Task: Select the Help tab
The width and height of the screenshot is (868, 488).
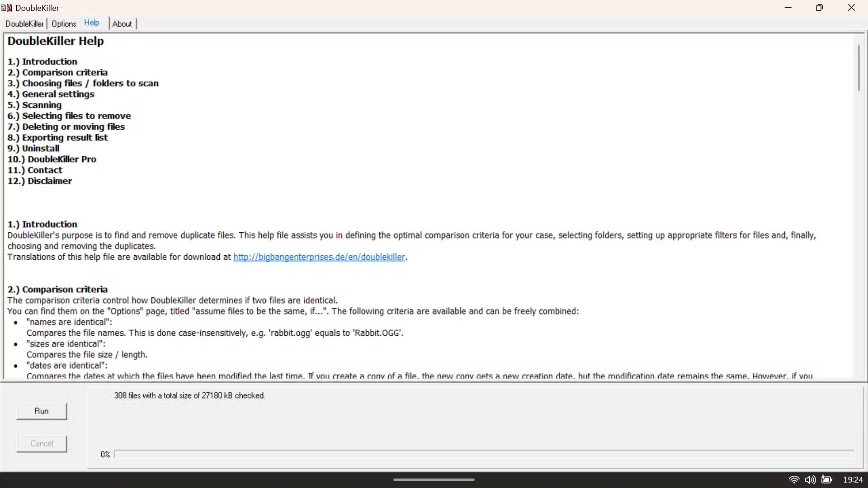Action: (x=92, y=23)
